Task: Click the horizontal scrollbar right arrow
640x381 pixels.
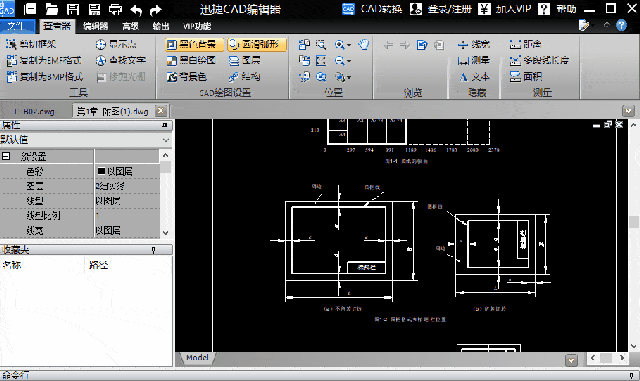Action: pyautogui.click(x=622, y=358)
